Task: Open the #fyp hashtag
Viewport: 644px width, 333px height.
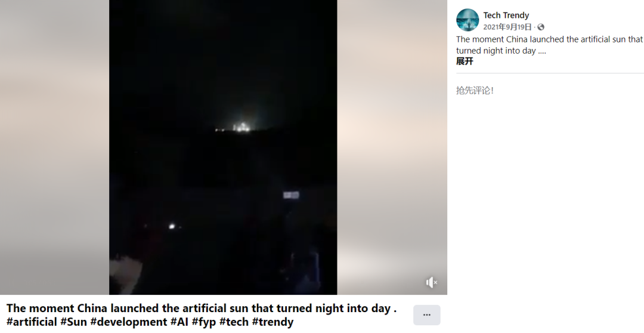Action: pos(204,322)
